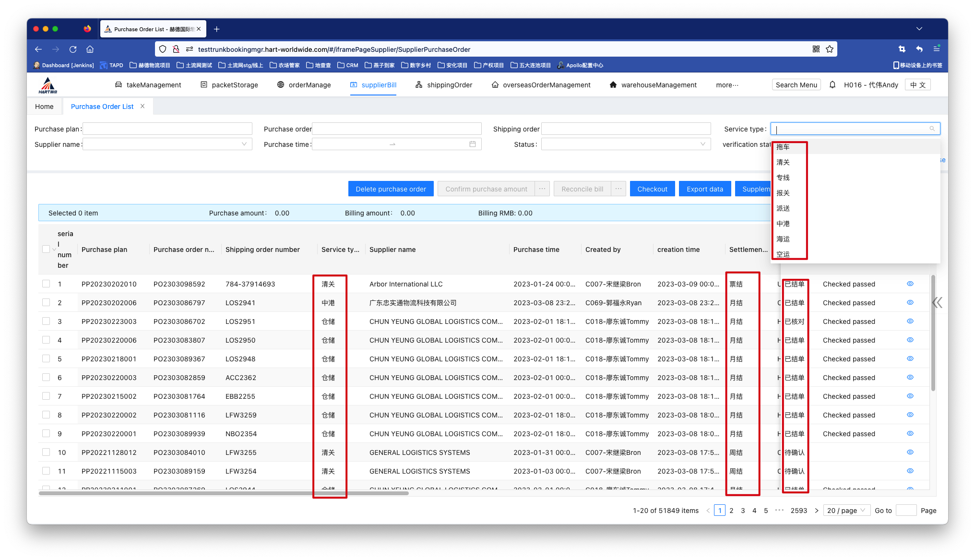Tick the checkbox for row 7
Image resolution: width=975 pixels, height=560 pixels.
pyautogui.click(x=46, y=396)
